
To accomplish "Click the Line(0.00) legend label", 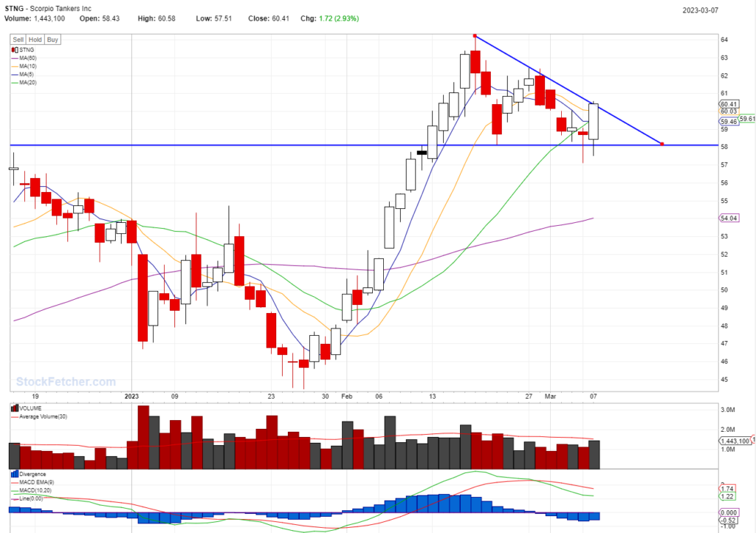I will tap(31, 499).
